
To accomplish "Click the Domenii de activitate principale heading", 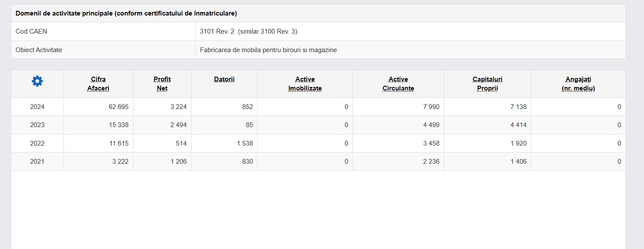I will point(126,13).
